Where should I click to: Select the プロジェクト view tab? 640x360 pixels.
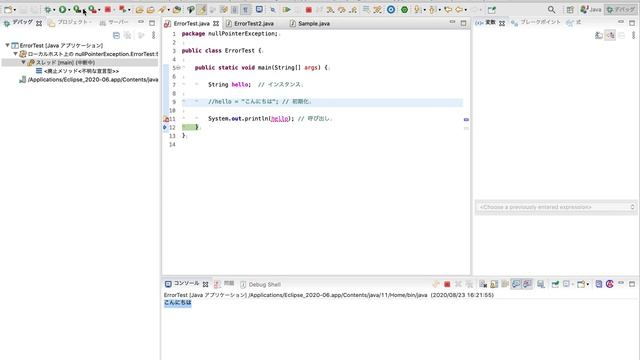pos(69,22)
